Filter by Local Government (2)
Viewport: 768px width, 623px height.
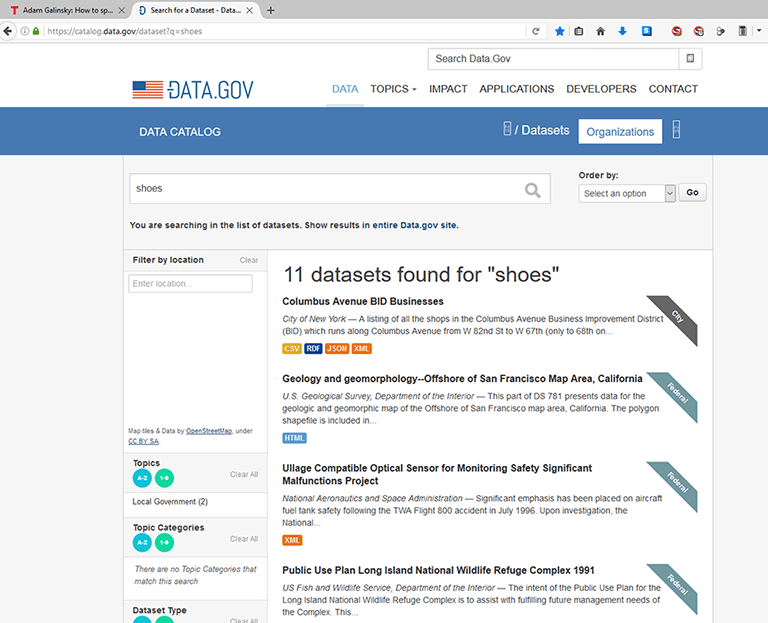point(170,502)
